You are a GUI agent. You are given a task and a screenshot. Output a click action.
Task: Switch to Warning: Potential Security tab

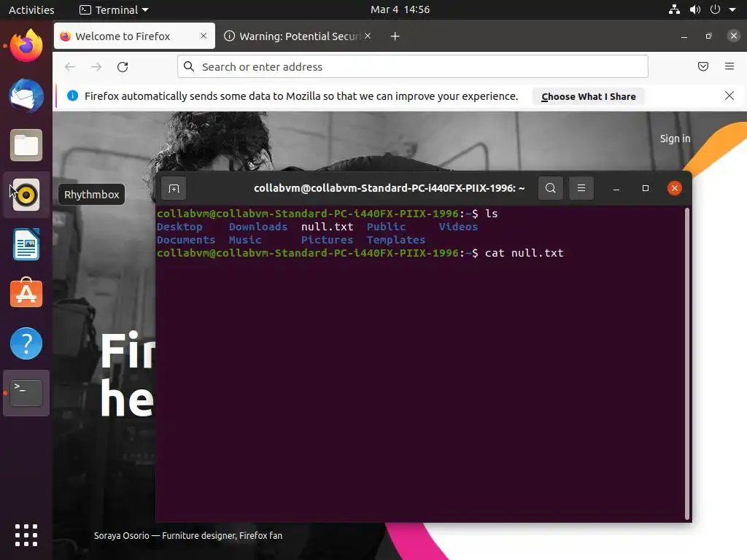point(298,36)
